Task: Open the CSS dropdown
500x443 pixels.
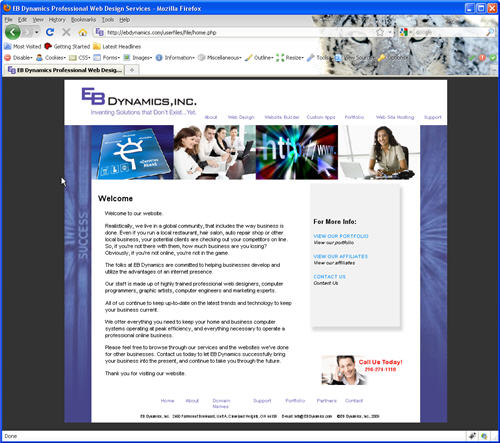Action: [x=80, y=58]
